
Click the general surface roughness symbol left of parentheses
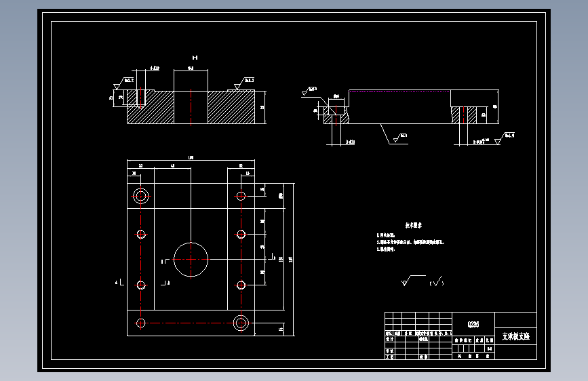pyautogui.click(x=413, y=280)
